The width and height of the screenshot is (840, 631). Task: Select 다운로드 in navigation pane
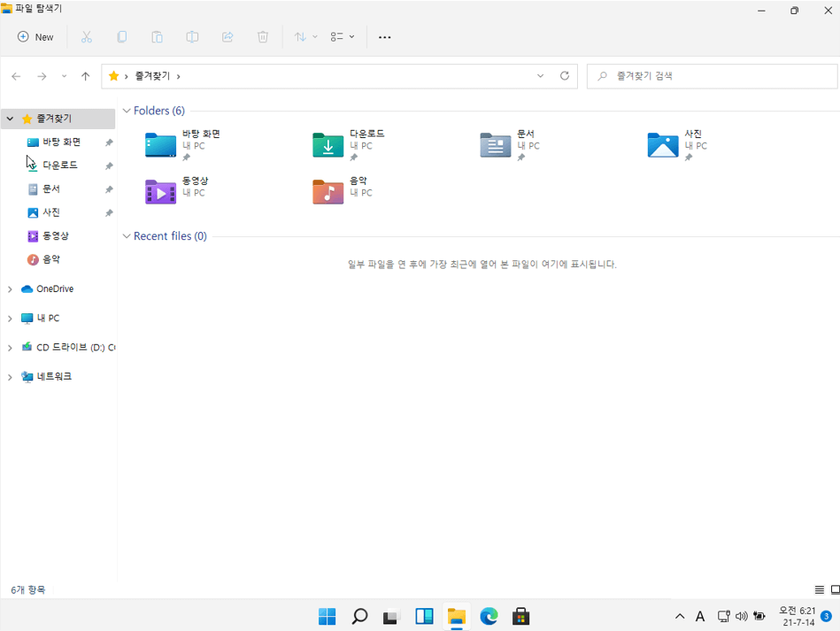(x=60, y=165)
